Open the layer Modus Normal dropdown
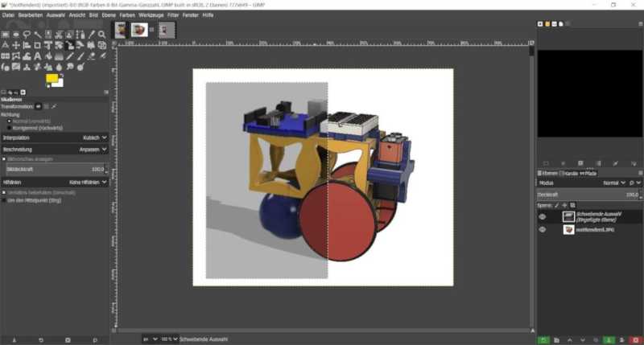 (x=614, y=183)
